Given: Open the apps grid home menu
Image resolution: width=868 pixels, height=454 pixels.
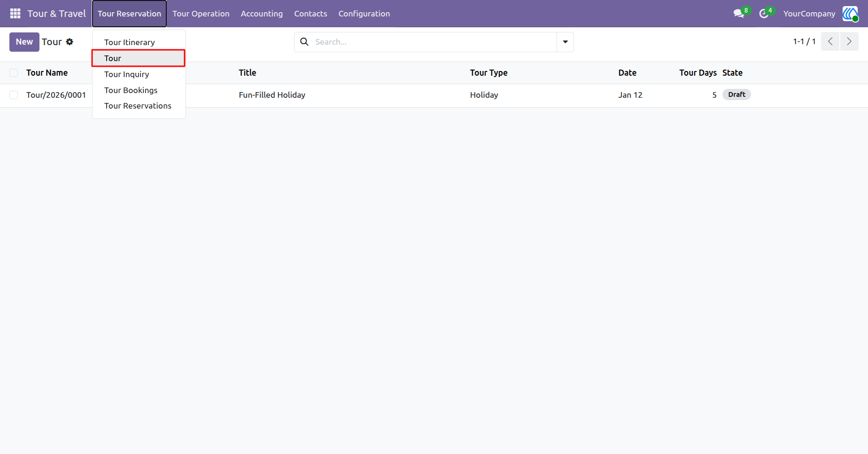Looking at the screenshot, I should 15,14.
